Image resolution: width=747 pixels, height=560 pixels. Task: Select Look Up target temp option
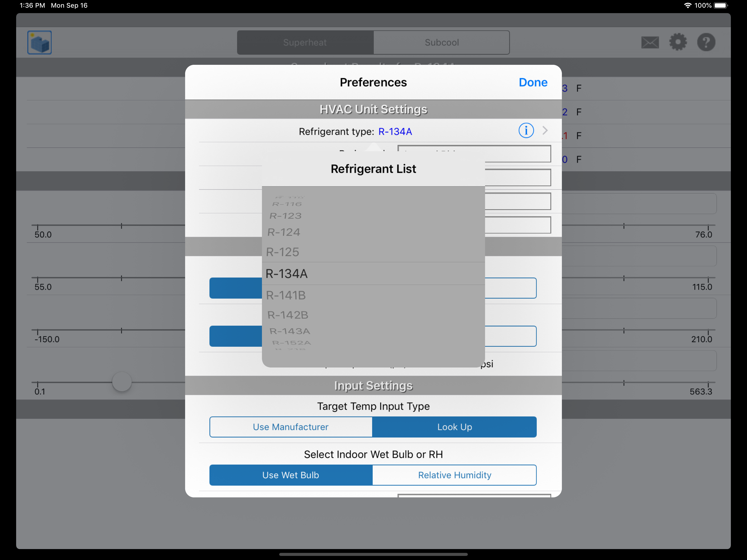[x=454, y=427]
